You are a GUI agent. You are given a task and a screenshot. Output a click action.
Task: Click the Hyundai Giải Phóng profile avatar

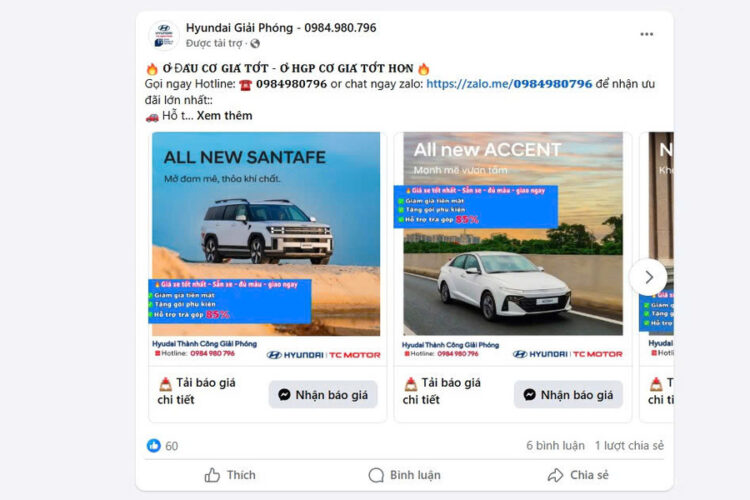click(164, 35)
